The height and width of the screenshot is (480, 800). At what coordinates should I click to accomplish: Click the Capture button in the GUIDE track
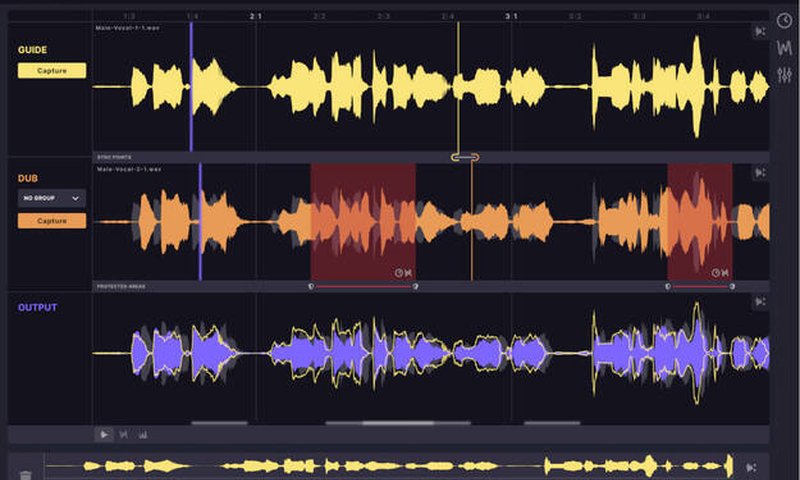pyautogui.click(x=52, y=71)
